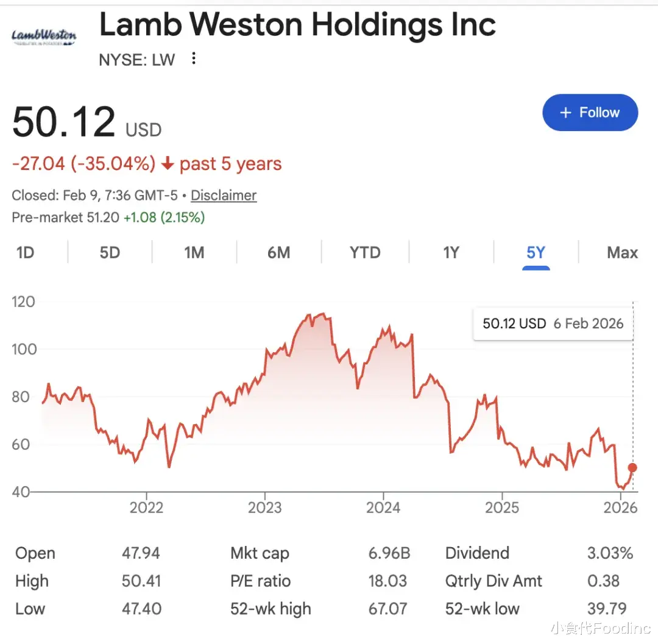Click the Lamb Weston logo icon
658x644 pixels.
44,36
